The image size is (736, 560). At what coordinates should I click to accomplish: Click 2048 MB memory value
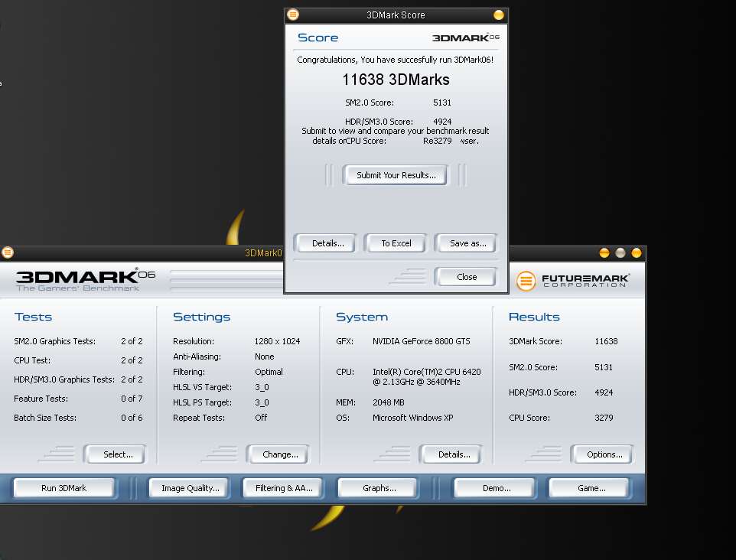[388, 402]
